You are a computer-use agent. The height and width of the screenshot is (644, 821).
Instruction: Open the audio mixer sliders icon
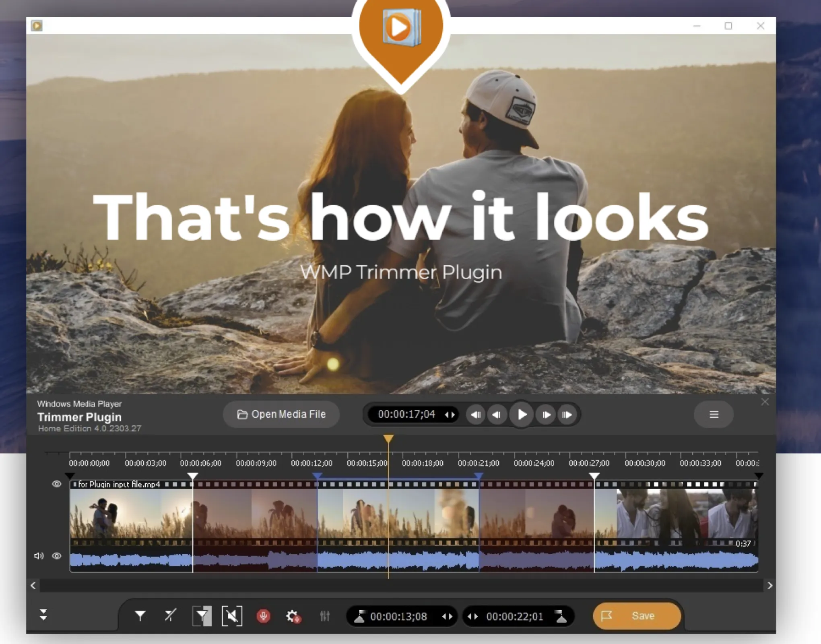pos(324,616)
